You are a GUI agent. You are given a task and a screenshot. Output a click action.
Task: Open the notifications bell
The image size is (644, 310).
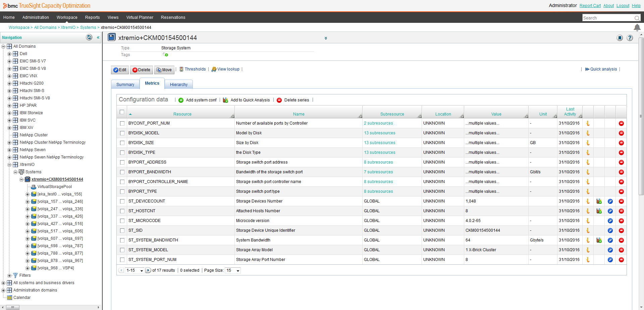pos(637,28)
